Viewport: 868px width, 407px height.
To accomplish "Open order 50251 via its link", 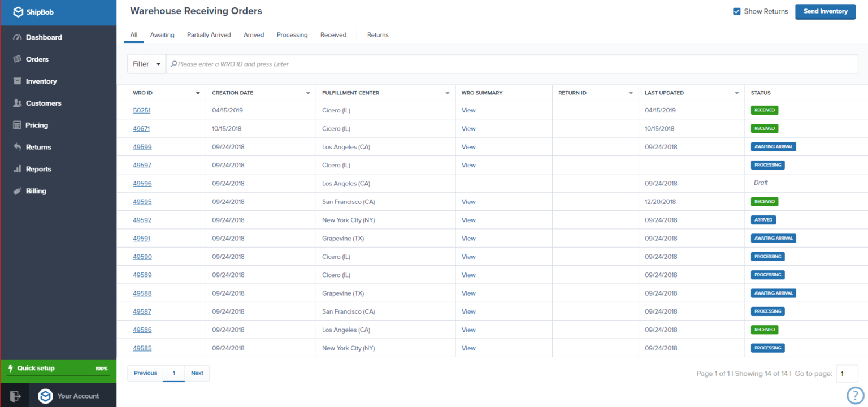I will click(x=141, y=110).
